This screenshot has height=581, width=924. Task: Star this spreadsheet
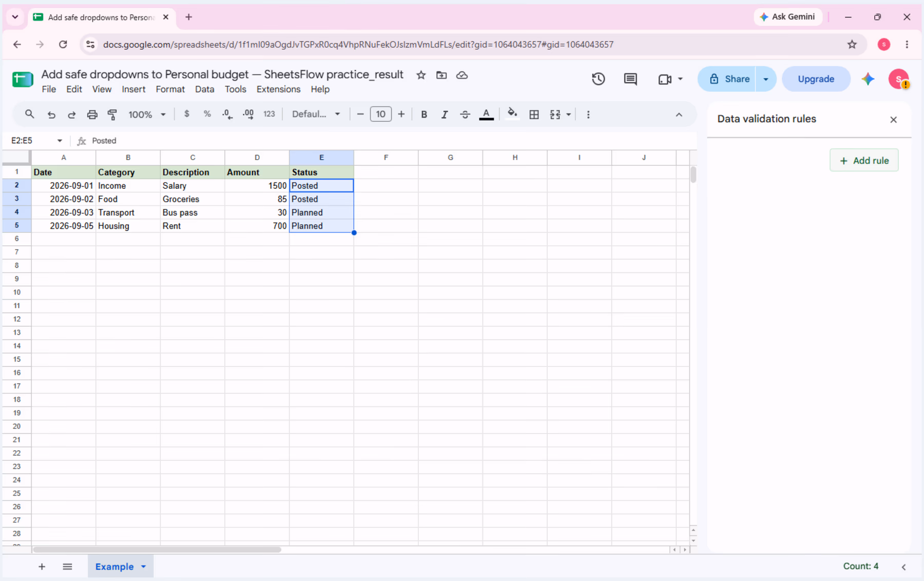[421, 75]
